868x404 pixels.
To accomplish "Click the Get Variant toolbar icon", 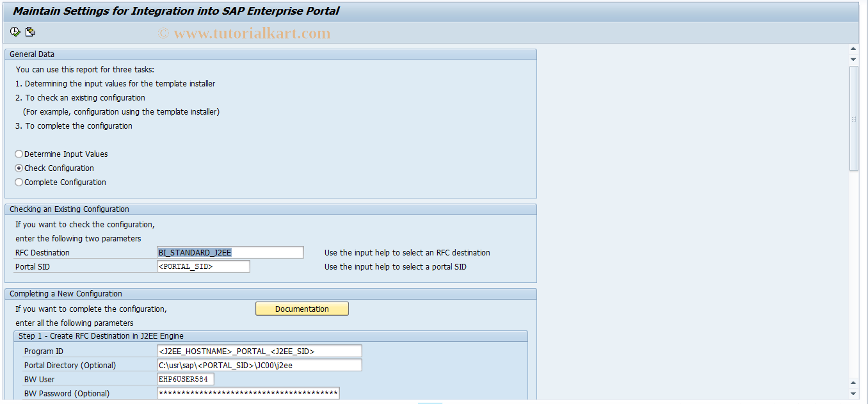I will coord(30,31).
